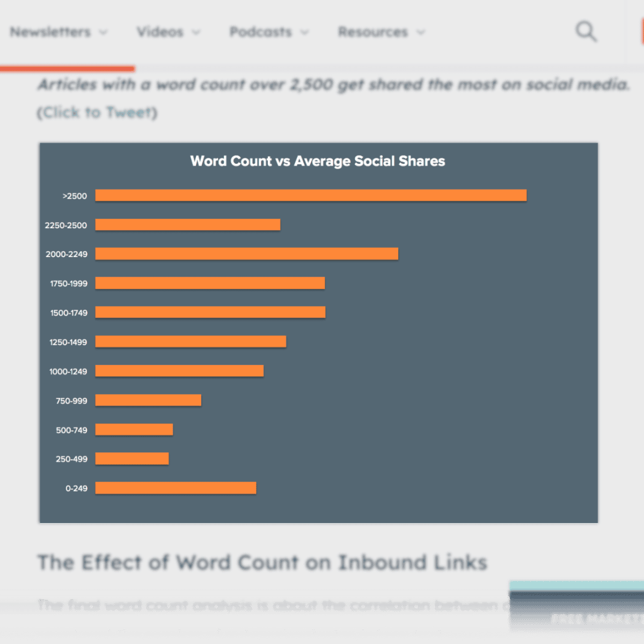
Task: Expand the Newsletters dropdown chevron
Action: point(104,32)
